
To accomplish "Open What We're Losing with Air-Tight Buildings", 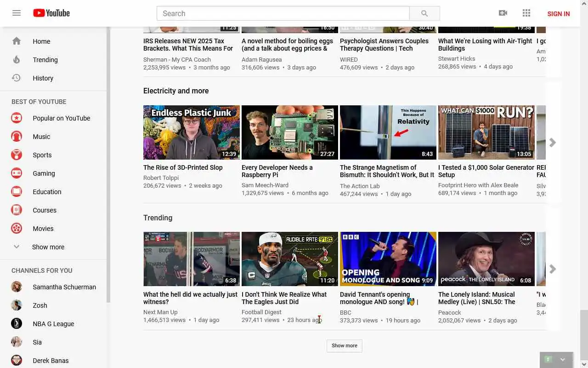I will click(485, 45).
